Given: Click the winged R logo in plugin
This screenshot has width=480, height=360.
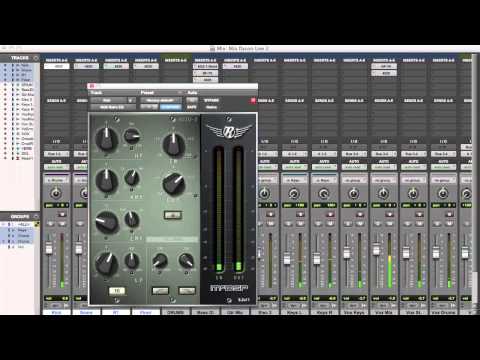Looking at the screenshot, I should coord(229,131).
